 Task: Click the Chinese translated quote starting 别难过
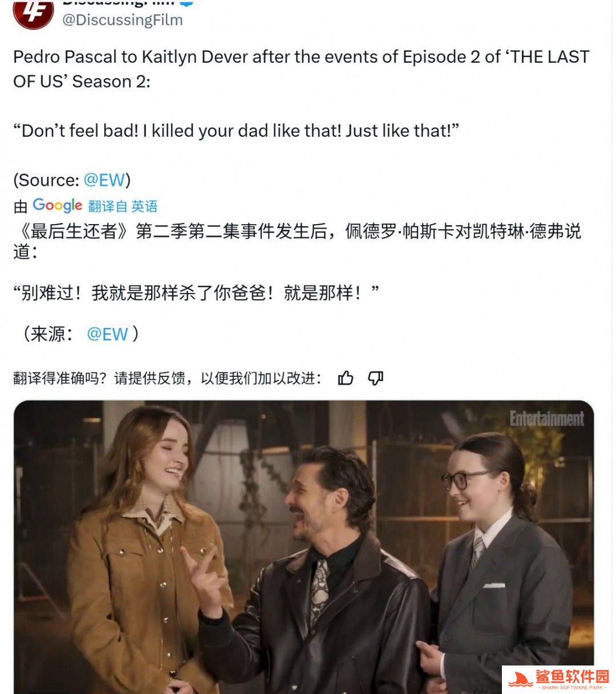pos(196,293)
